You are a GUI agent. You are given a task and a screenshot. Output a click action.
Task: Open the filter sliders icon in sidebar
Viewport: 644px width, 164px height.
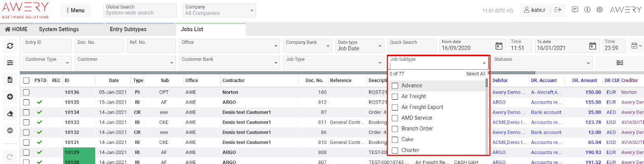[x=10, y=63]
